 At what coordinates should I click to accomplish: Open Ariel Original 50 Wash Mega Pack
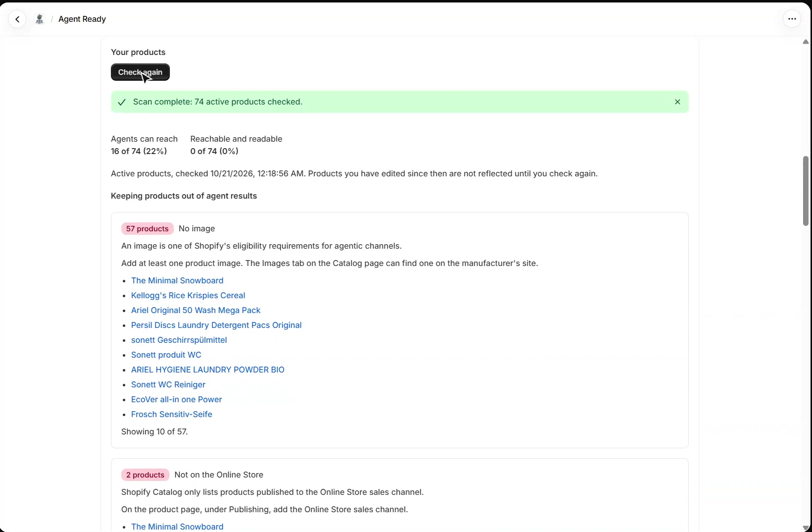click(x=196, y=310)
